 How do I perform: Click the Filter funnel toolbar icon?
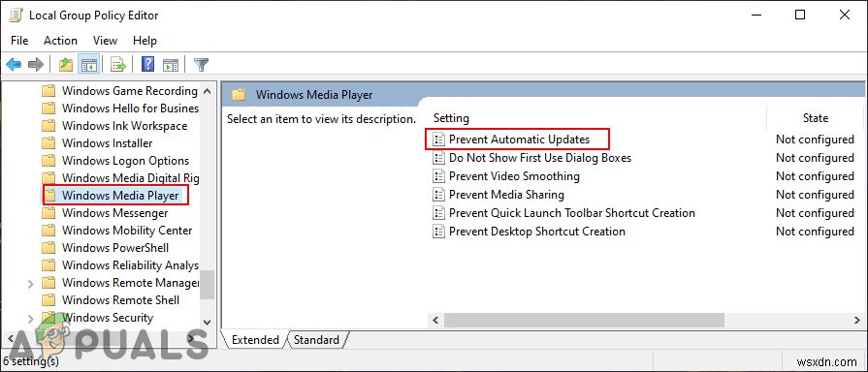tap(201, 65)
